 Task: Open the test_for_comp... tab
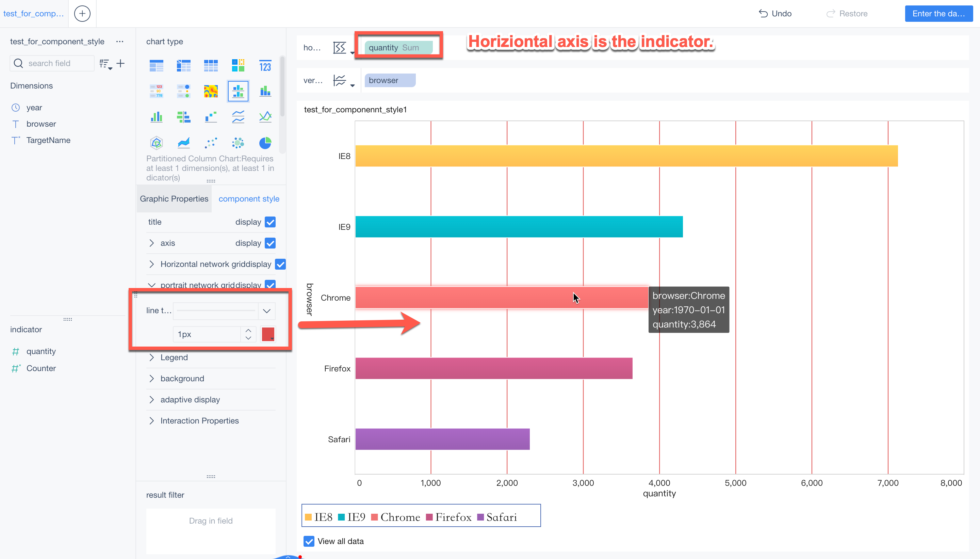click(34, 13)
